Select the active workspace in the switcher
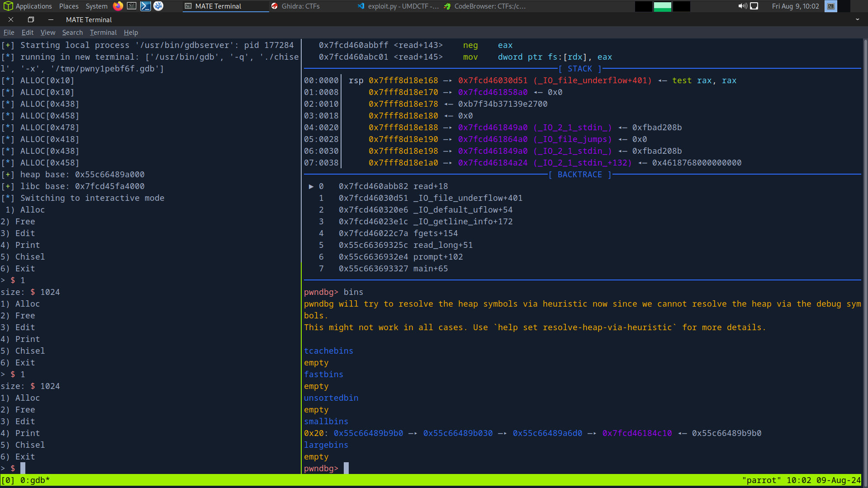 coord(662,6)
